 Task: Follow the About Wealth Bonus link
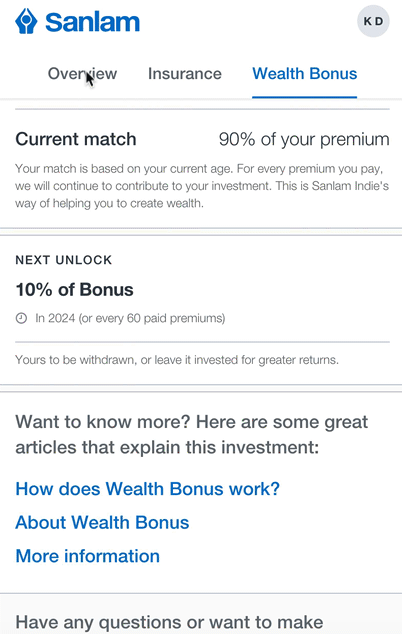click(x=102, y=522)
